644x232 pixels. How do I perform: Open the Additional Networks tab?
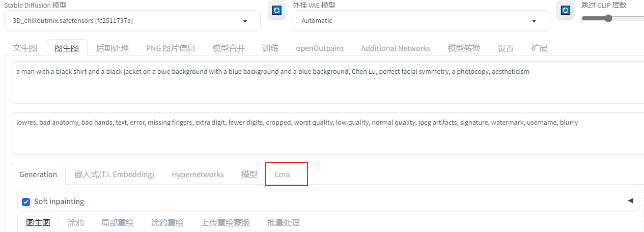click(x=396, y=48)
